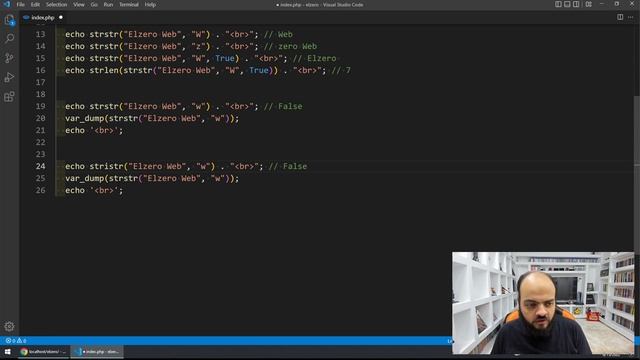Screen dimensions: 640x360
Task: Open the Go menu
Action: (94, 4)
